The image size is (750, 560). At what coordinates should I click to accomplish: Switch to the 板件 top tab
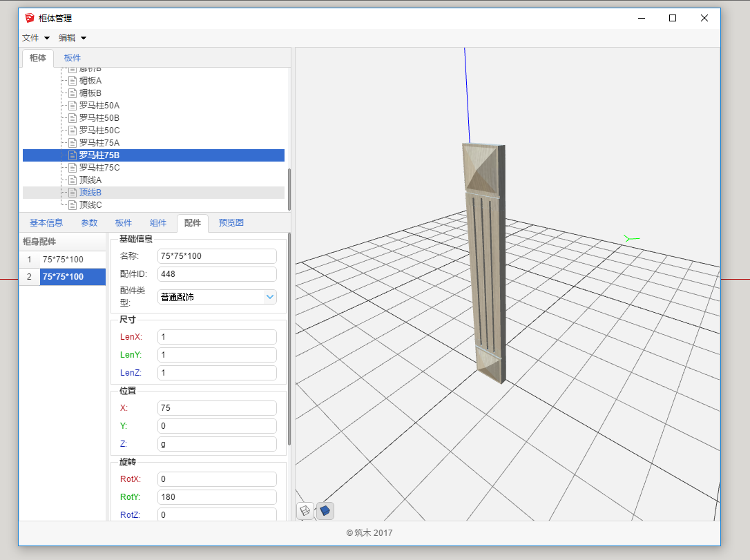coord(73,58)
